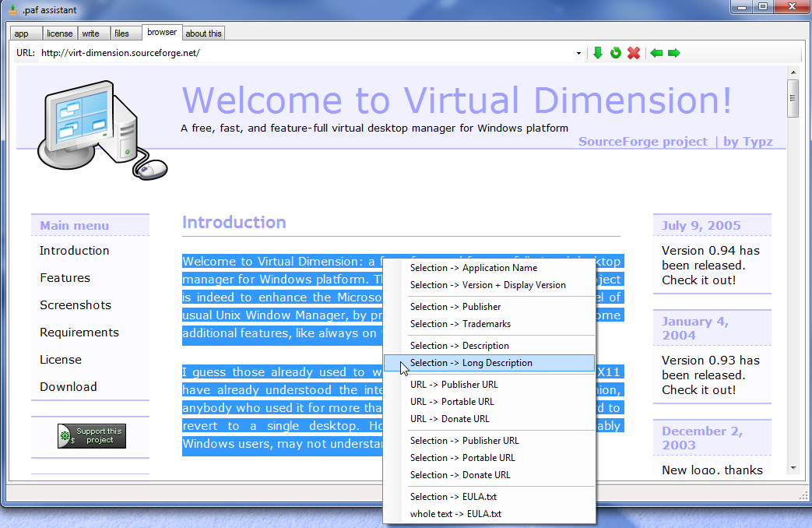The width and height of the screenshot is (812, 528).
Task: Choose Selection -> Version + Display Version
Action: [x=489, y=285]
